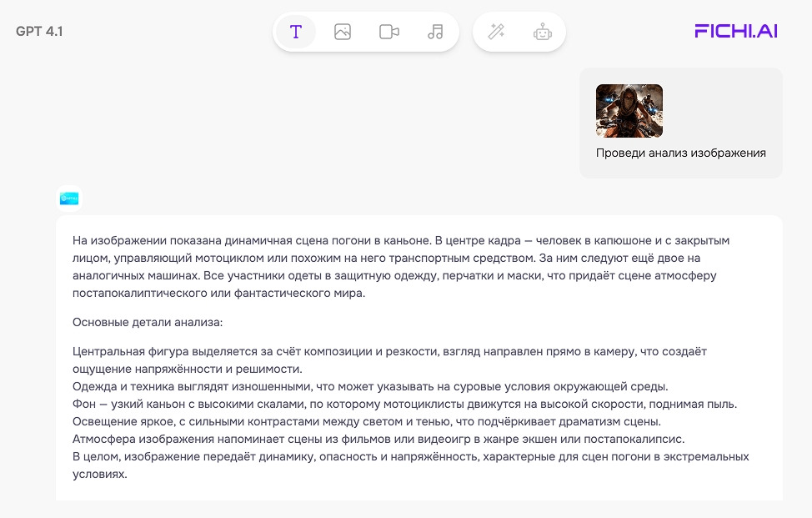Click the line "Основные детали анализа:"
This screenshot has width=812, height=518.
point(148,322)
